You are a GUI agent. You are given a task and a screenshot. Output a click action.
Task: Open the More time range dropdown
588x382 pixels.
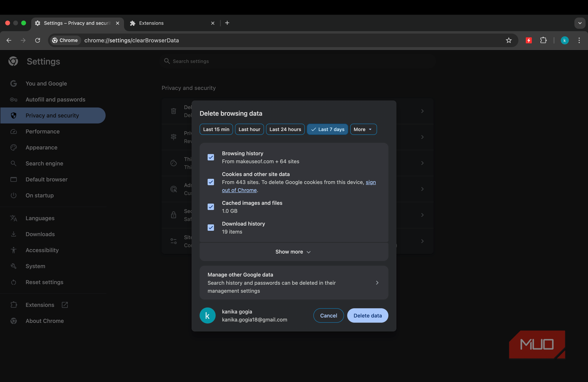pyautogui.click(x=363, y=129)
